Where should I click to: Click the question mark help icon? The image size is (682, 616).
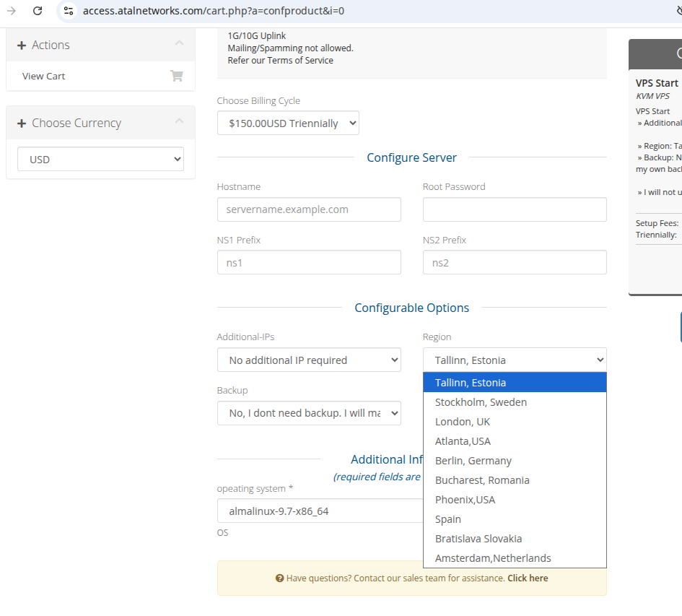(279, 578)
